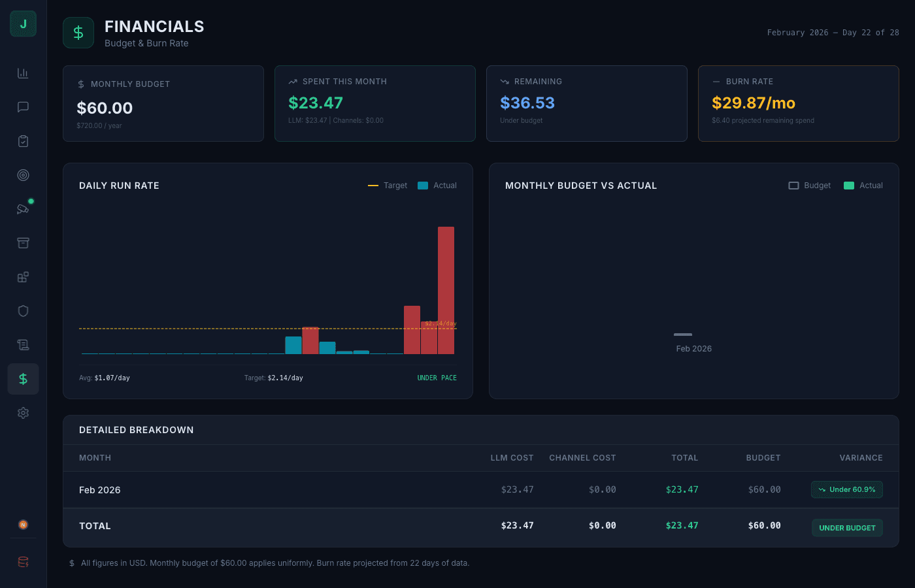Open the receipt document icon in sidebar
The height and width of the screenshot is (588, 915).
23,344
